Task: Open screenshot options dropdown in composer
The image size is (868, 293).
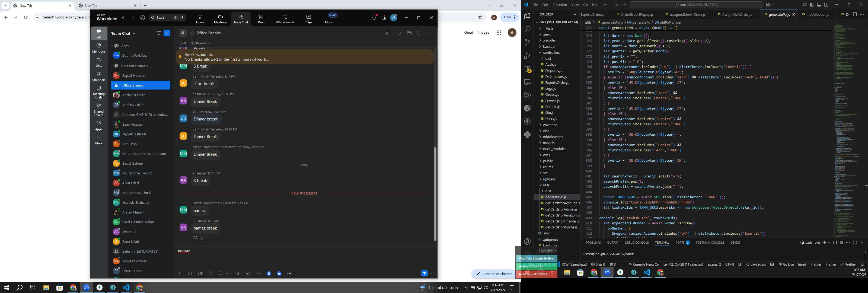Action: (228, 273)
